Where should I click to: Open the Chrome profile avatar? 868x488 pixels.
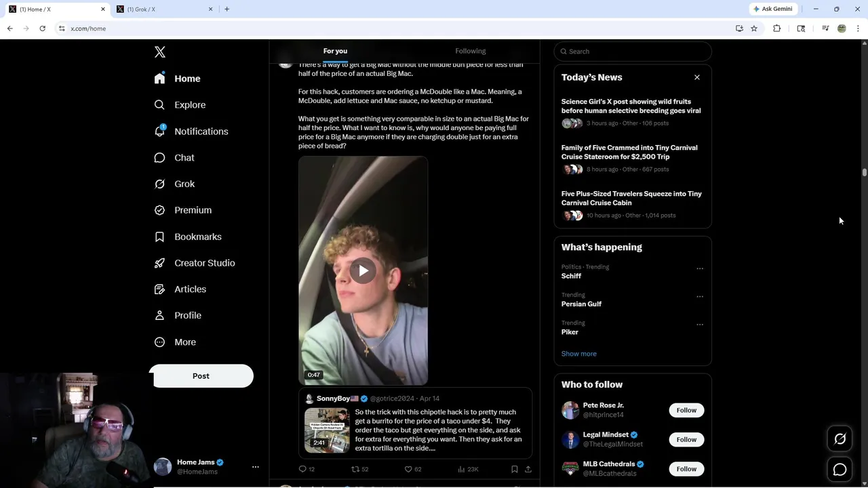coord(842,28)
